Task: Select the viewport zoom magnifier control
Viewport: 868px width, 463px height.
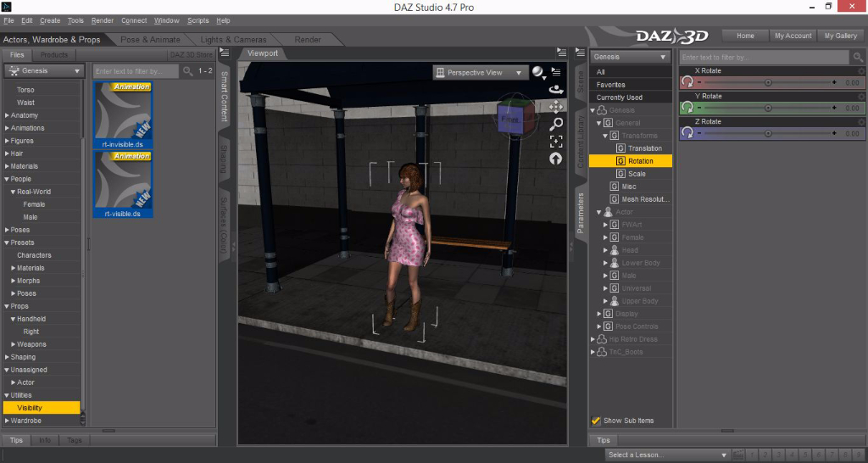Action: point(556,124)
